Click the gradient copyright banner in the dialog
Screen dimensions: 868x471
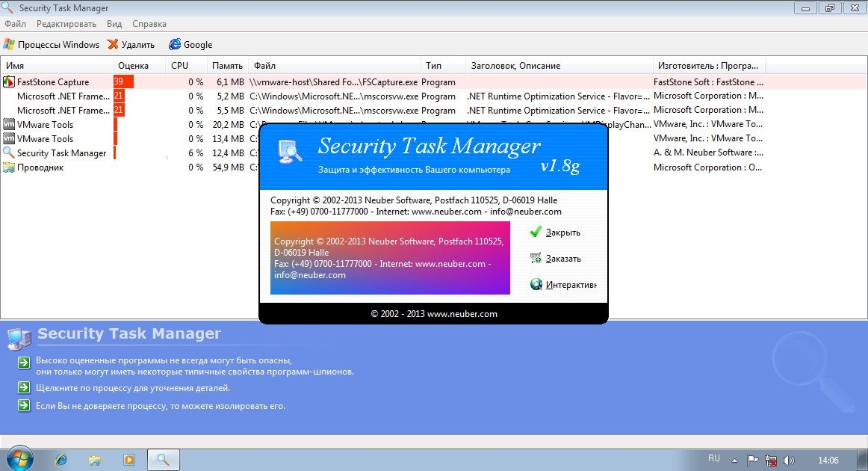click(x=390, y=258)
